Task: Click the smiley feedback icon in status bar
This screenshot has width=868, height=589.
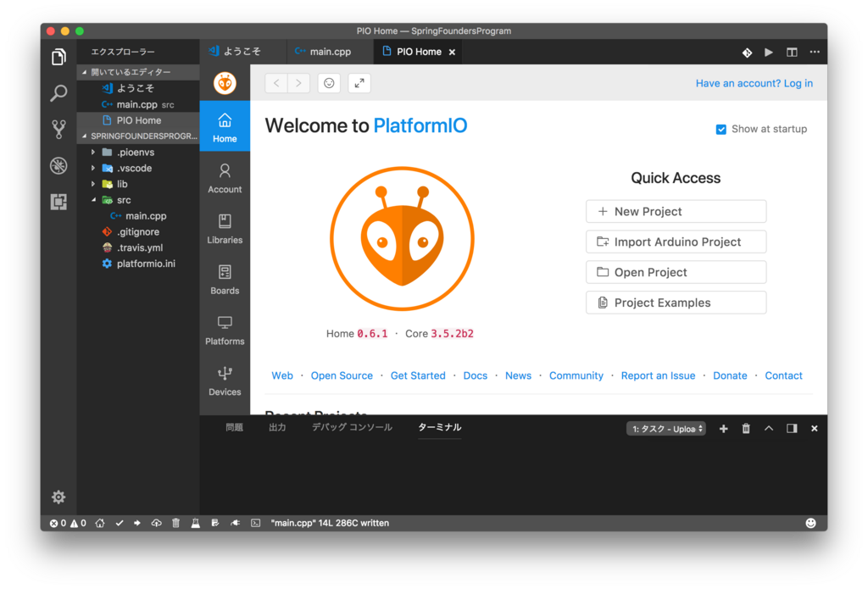Action: [x=810, y=523]
